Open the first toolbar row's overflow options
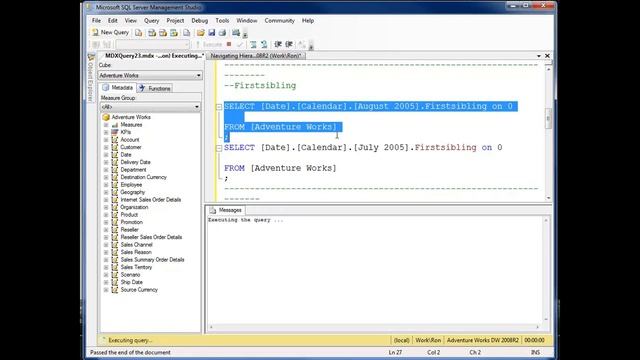 click(x=245, y=34)
